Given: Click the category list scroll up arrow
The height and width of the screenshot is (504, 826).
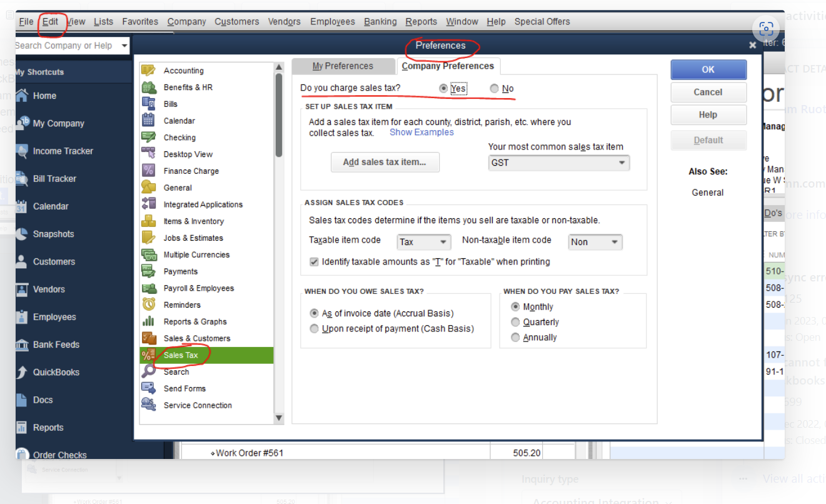Looking at the screenshot, I should 279,66.
